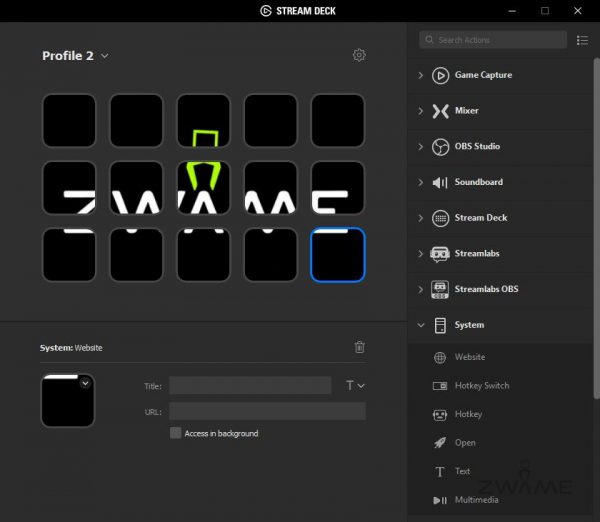Select the bottom-left deck key

click(69, 255)
